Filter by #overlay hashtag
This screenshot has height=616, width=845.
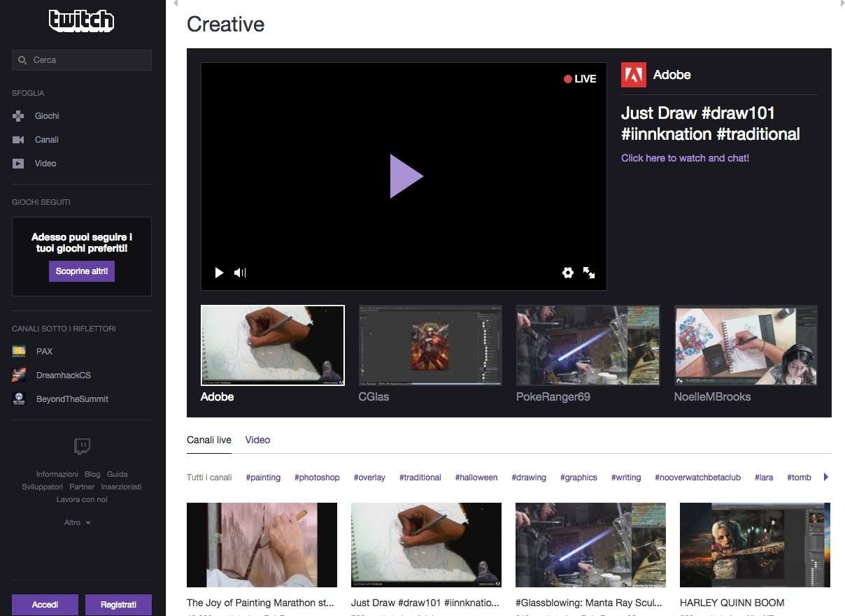pyautogui.click(x=369, y=478)
